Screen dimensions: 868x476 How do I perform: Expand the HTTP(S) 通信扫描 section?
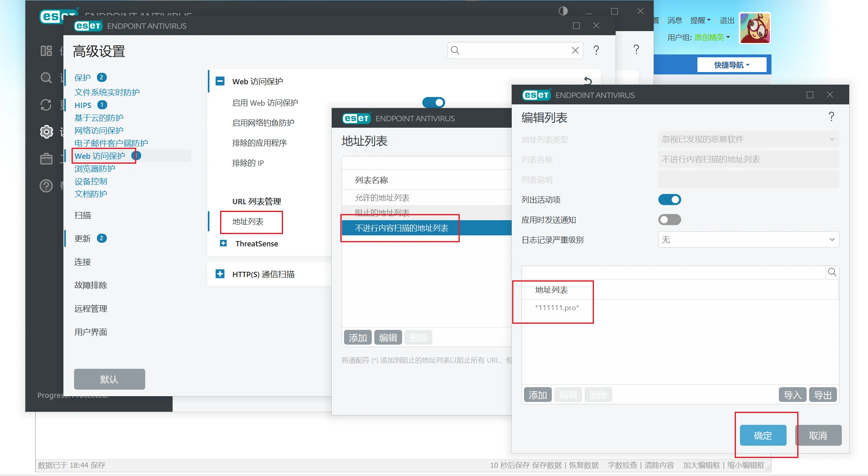coord(220,274)
